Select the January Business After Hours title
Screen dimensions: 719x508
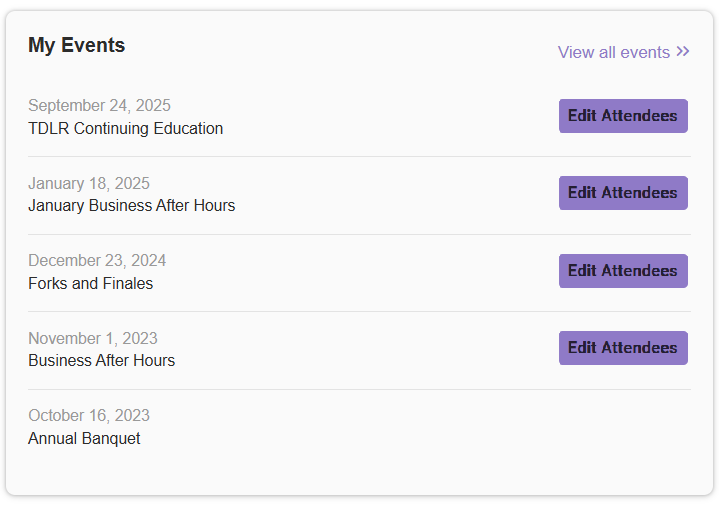(132, 205)
